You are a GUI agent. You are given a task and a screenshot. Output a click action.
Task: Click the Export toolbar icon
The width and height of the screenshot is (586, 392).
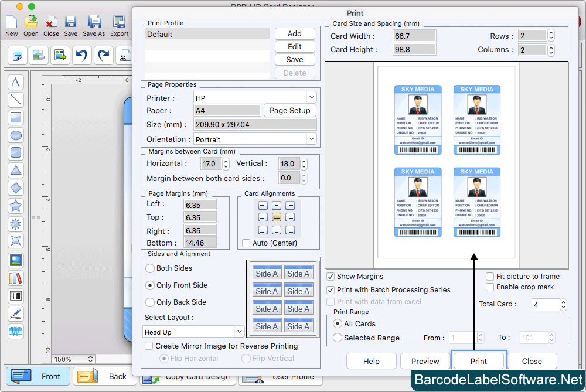(x=119, y=26)
